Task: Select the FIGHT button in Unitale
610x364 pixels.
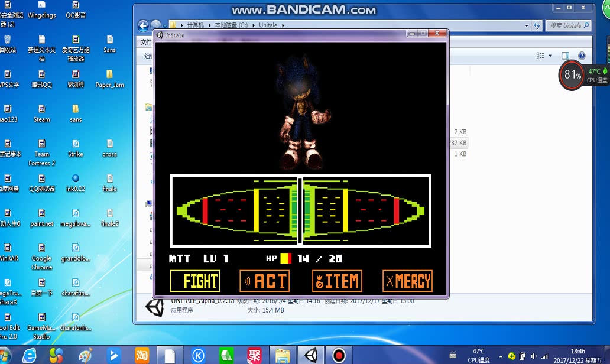Action: [x=195, y=281]
